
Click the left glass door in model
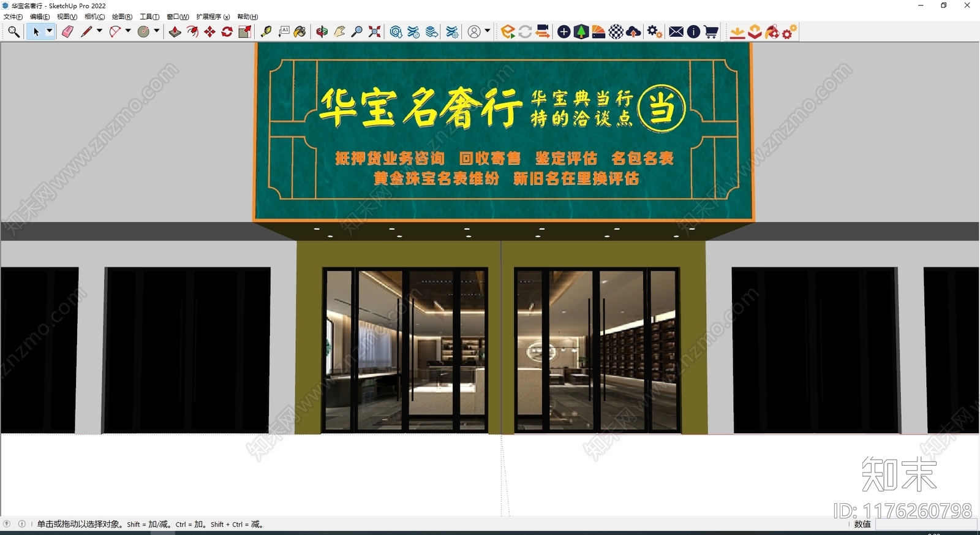click(x=405, y=349)
